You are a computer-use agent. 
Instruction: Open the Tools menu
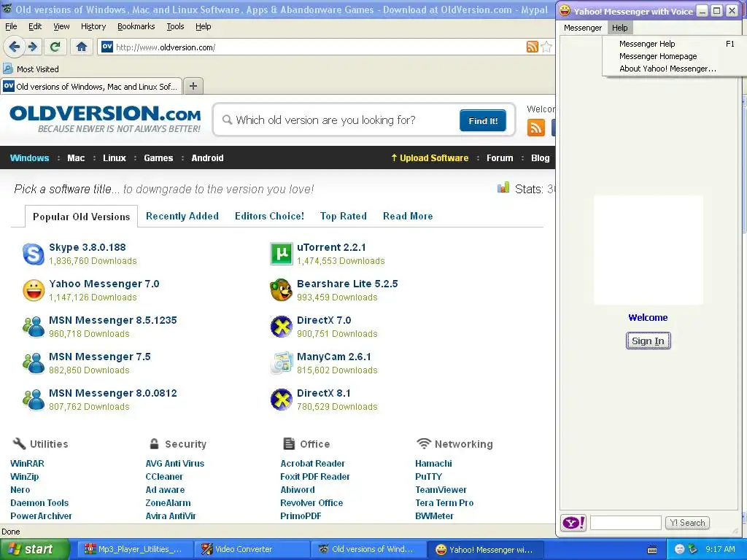[x=175, y=26]
